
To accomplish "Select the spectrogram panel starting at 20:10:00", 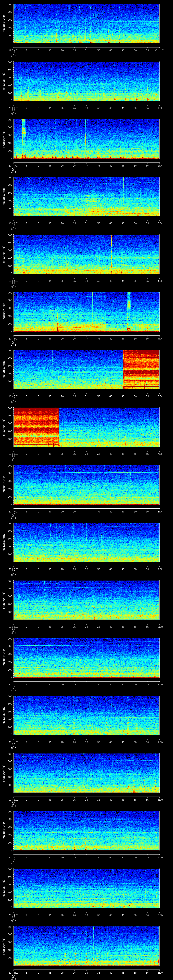I will [86, 658].
